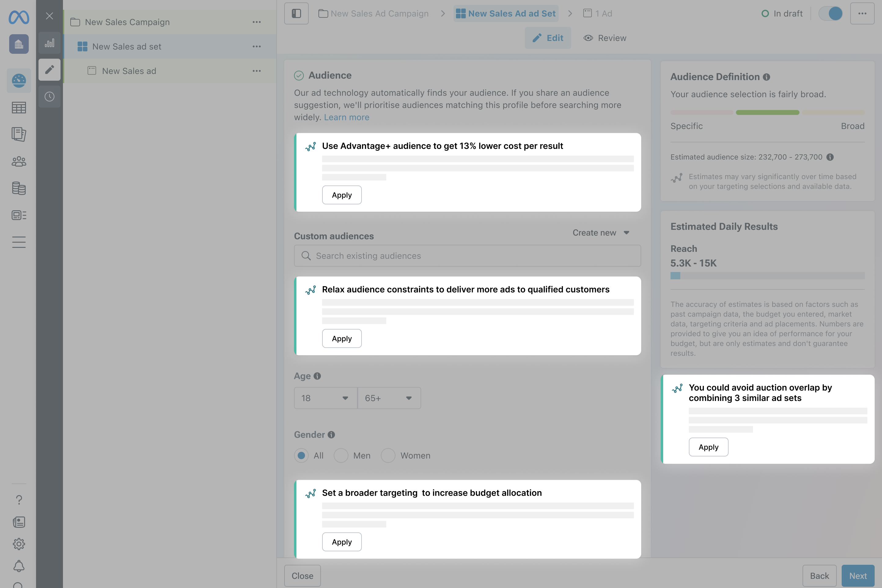Select the Men gender radio button
This screenshot has width=882, height=588.
click(x=341, y=456)
